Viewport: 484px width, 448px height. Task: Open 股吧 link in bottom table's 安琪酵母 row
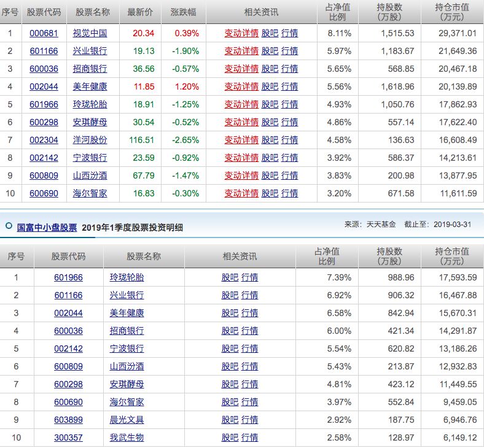point(230,384)
